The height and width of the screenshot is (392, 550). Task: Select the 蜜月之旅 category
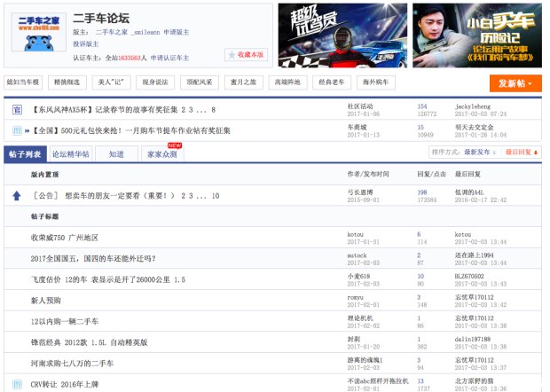coord(243,82)
